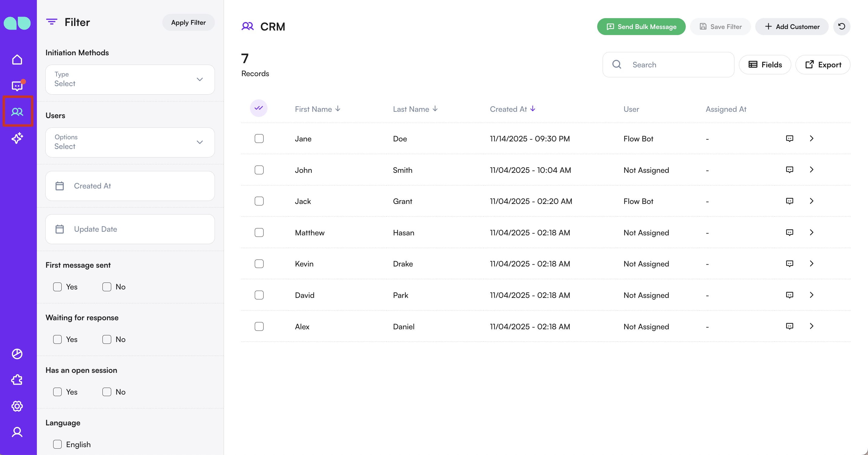
Task: Click the reset icon beside Add Customer
Action: pos(842,27)
